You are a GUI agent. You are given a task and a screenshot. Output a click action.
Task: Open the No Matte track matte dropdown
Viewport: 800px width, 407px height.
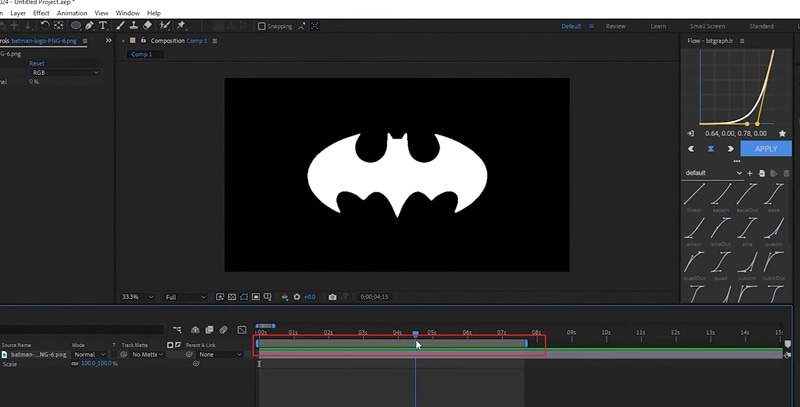click(147, 354)
